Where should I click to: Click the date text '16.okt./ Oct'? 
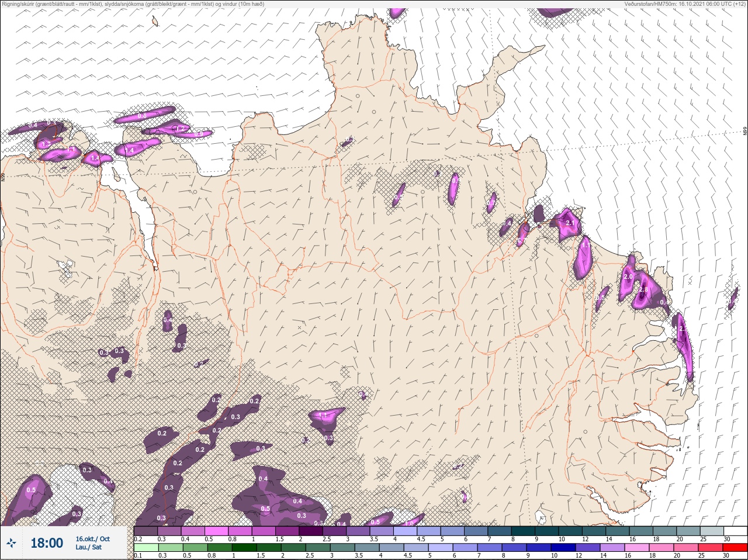click(x=92, y=539)
